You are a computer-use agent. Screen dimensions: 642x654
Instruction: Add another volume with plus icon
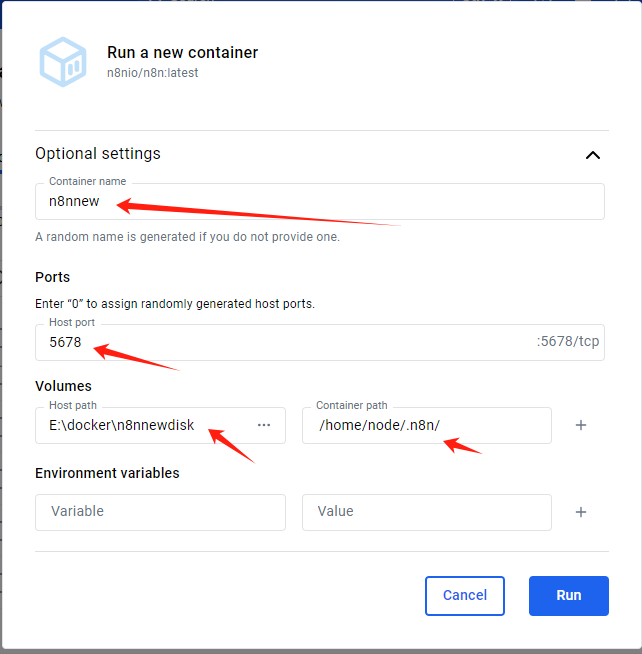point(581,425)
